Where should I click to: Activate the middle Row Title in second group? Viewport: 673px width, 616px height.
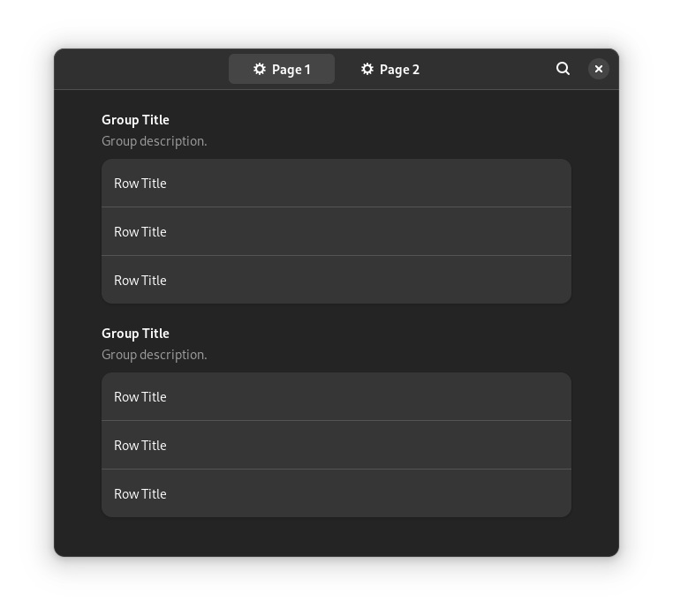[336, 446]
